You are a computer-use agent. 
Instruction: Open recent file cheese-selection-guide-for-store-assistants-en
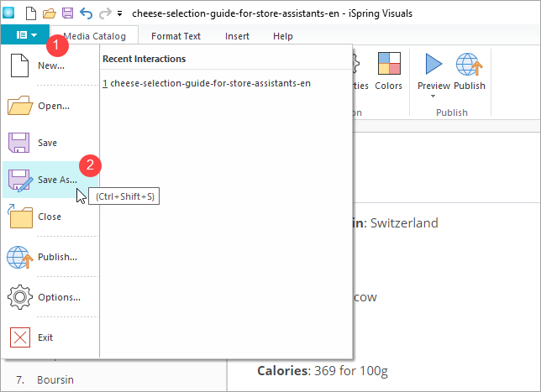[x=207, y=83]
